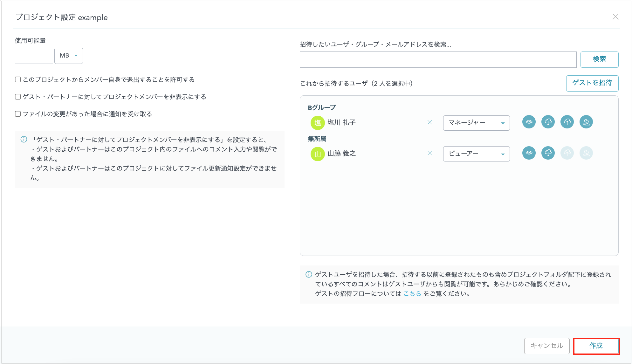The image size is (632, 364).
Task: Click download cloud icon for 塩川 礼子
Action: [x=548, y=122]
